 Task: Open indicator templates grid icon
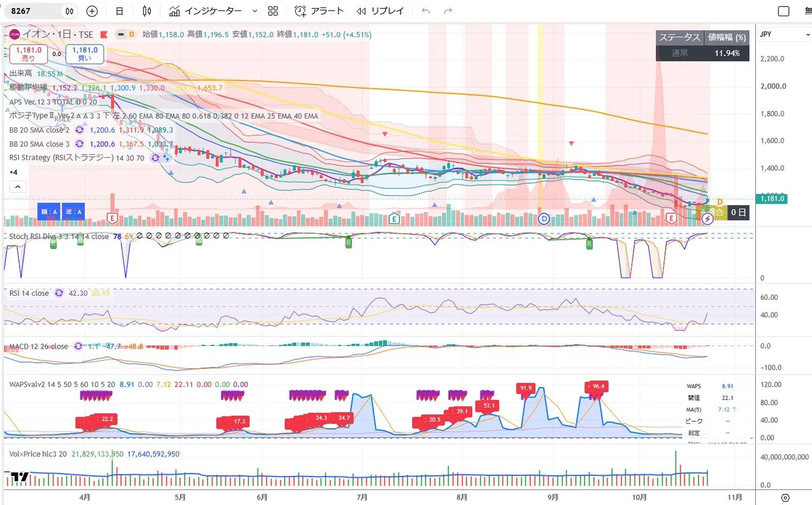tap(273, 11)
